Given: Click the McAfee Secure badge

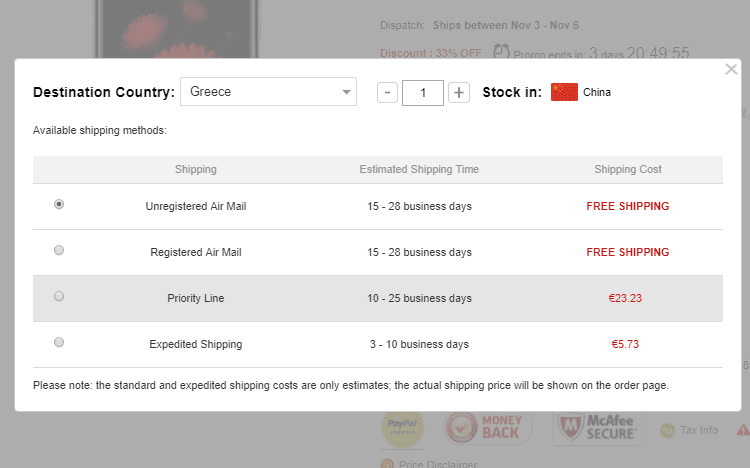Looking at the screenshot, I should (597, 429).
